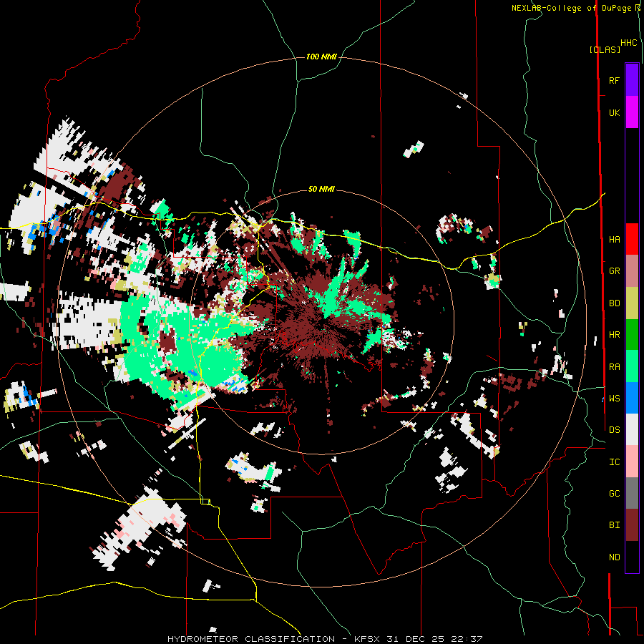Select the BD yellow legend block

[x=632, y=303]
